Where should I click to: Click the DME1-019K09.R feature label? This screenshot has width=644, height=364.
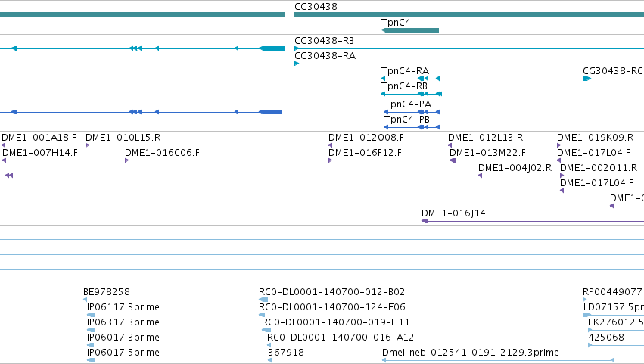pos(595,138)
